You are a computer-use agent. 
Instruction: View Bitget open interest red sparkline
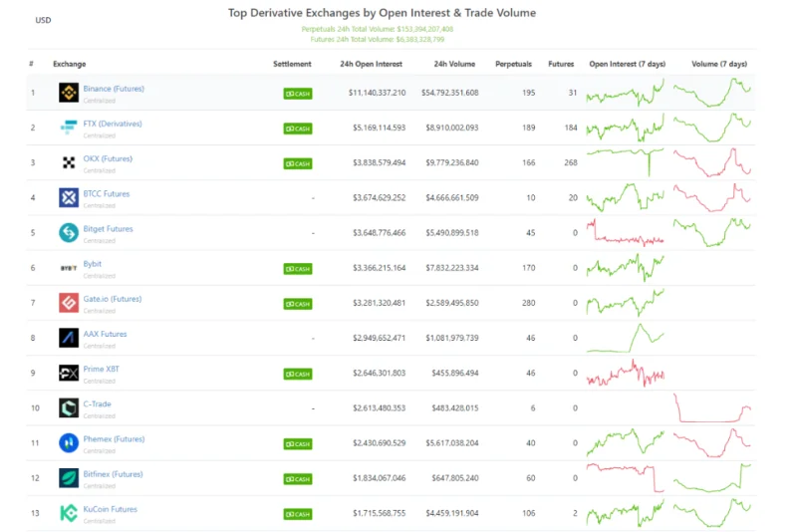pos(626,233)
